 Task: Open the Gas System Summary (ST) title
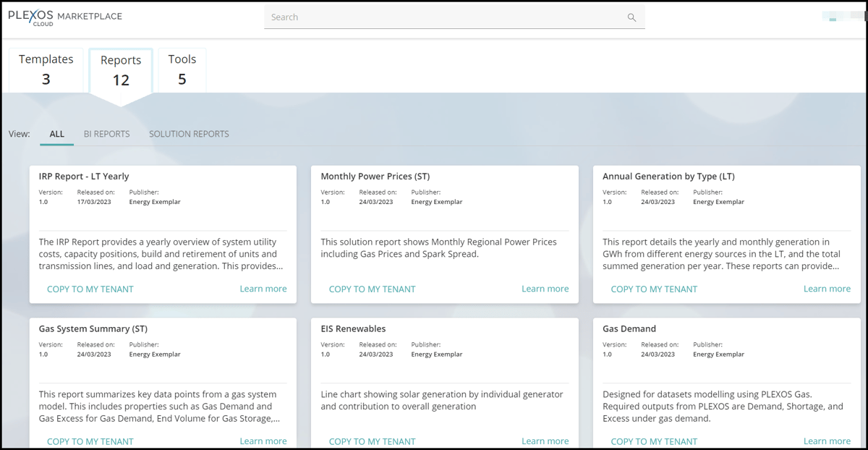93,328
